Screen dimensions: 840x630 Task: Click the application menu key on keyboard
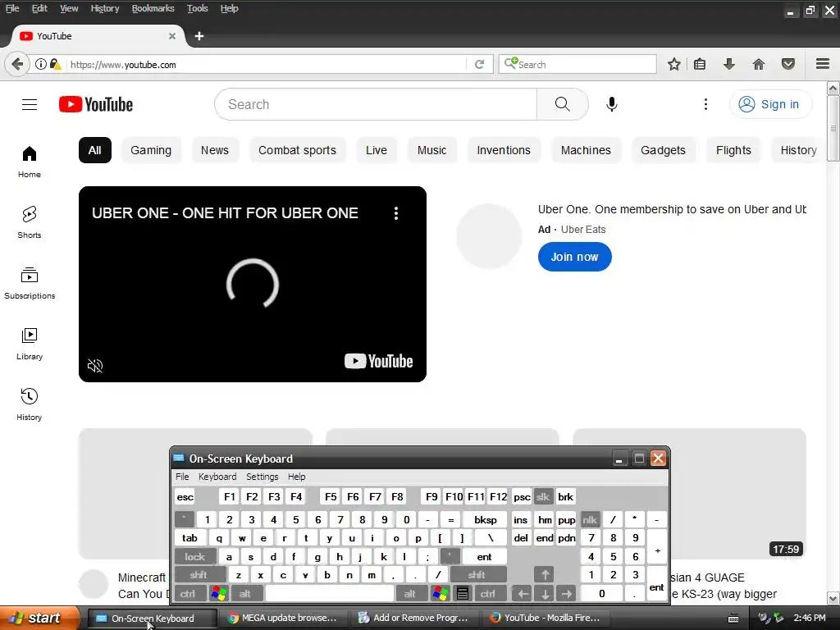click(x=463, y=593)
